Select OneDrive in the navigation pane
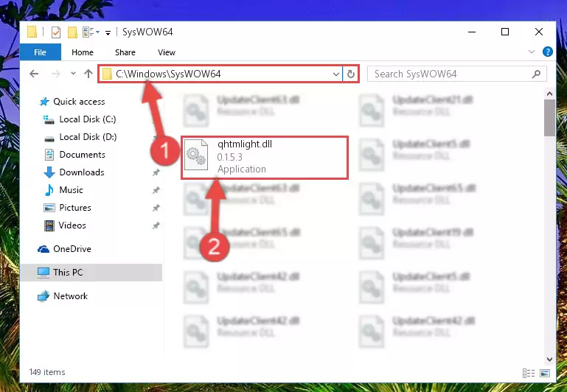 coord(72,249)
